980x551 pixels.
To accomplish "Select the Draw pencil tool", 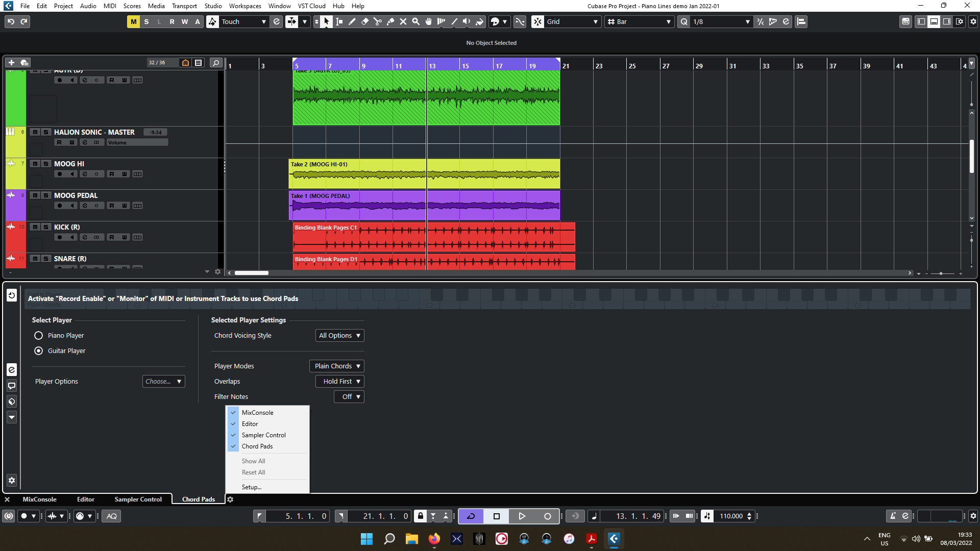I will click(352, 21).
